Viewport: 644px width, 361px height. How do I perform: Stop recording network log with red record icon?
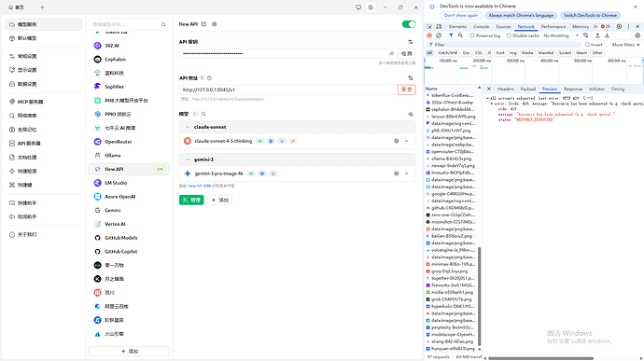point(429,35)
